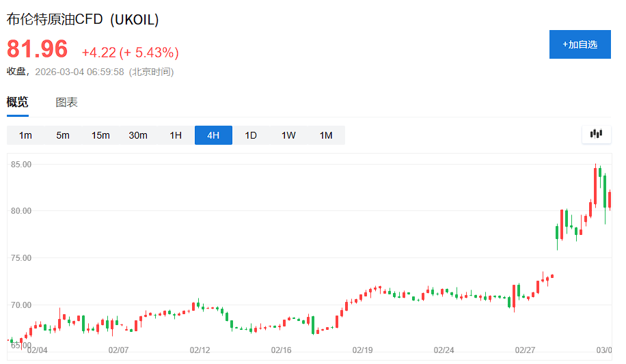This screenshot has height=364, width=626.
Task: Click the tall red candle near 85.00 peak
Action: tap(595, 184)
